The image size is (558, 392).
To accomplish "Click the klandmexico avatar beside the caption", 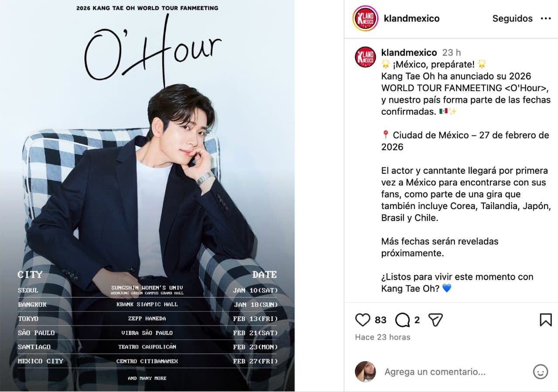I will click(365, 57).
